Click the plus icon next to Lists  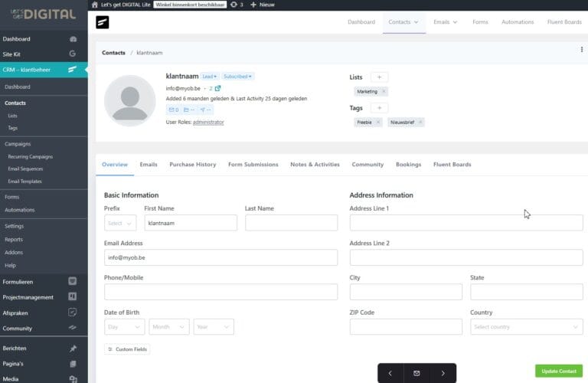point(379,77)
